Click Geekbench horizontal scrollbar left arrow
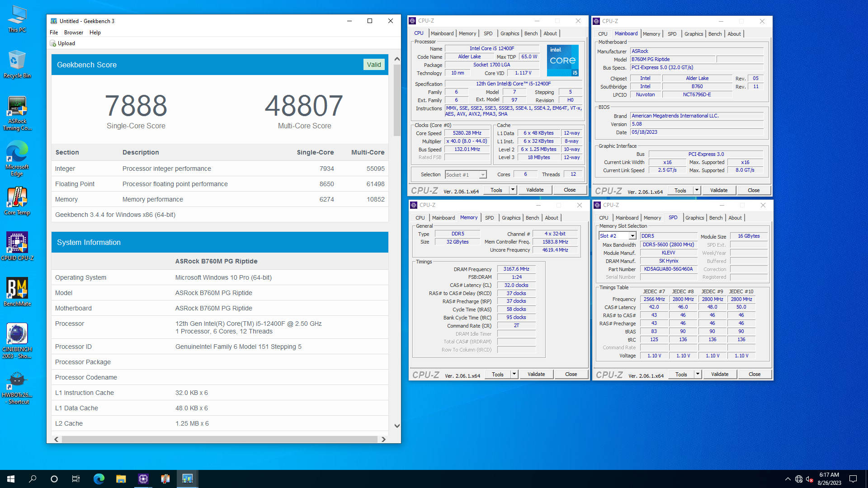 (x=56, y=439)
